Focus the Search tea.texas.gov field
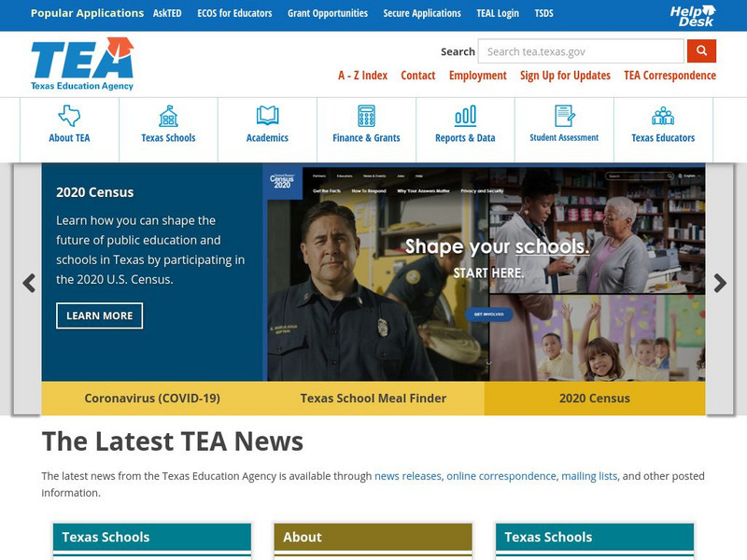 click(581, 51)
